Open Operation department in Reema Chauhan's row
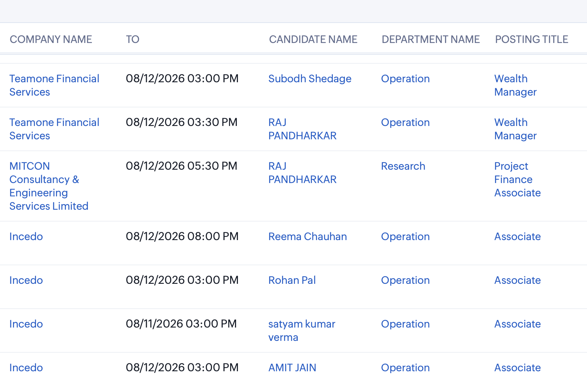This screenshot has width=587, height=392. pos(405,236)
